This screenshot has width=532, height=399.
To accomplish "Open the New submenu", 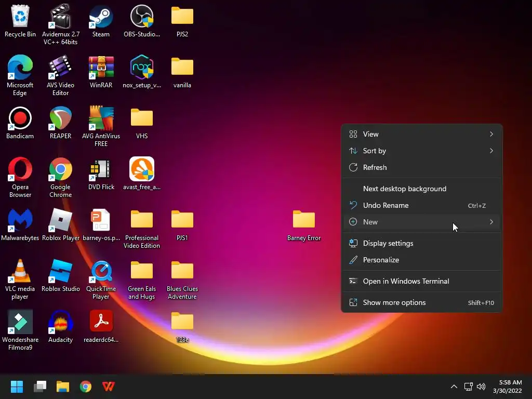I will (x=422, y=222).
